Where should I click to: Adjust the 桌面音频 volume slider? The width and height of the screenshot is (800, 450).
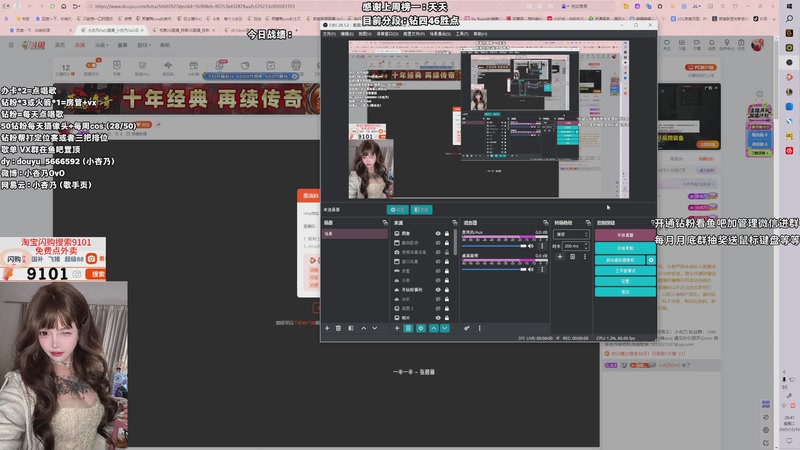(x=494, y=269)
